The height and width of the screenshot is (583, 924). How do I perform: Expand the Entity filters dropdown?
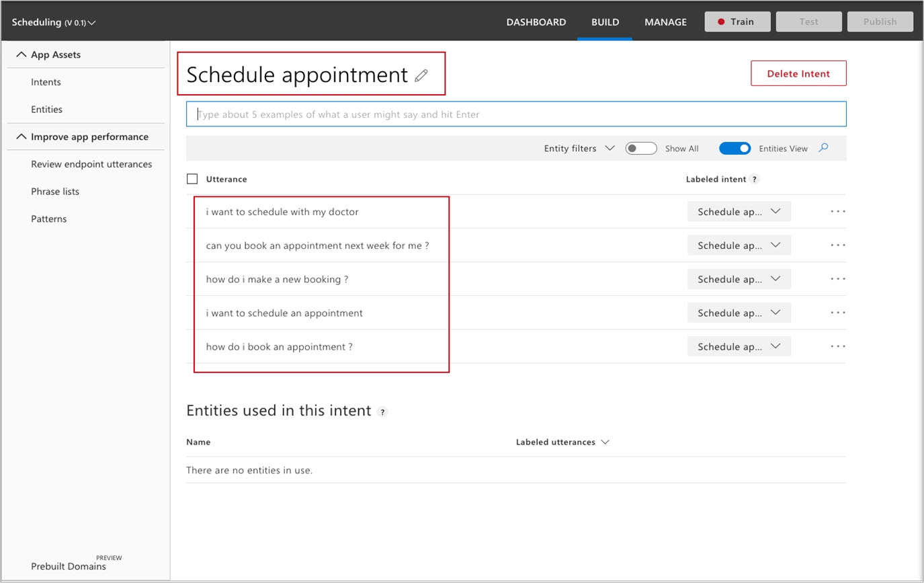(579, 148)
